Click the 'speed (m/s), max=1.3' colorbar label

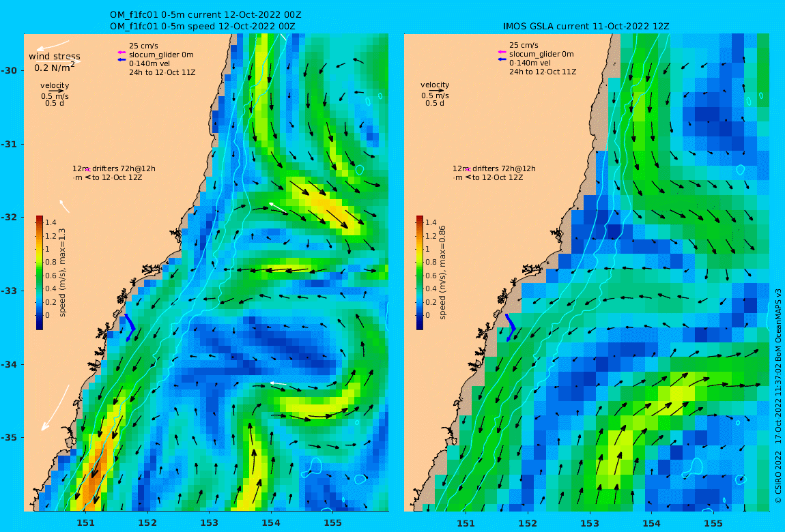[63, 273]
